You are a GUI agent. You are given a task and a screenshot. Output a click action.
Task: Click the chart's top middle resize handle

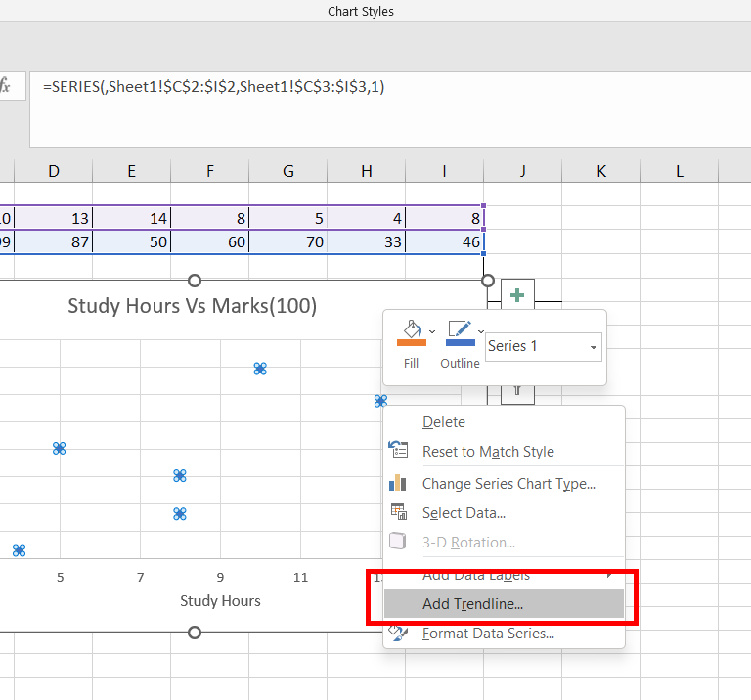195,281
